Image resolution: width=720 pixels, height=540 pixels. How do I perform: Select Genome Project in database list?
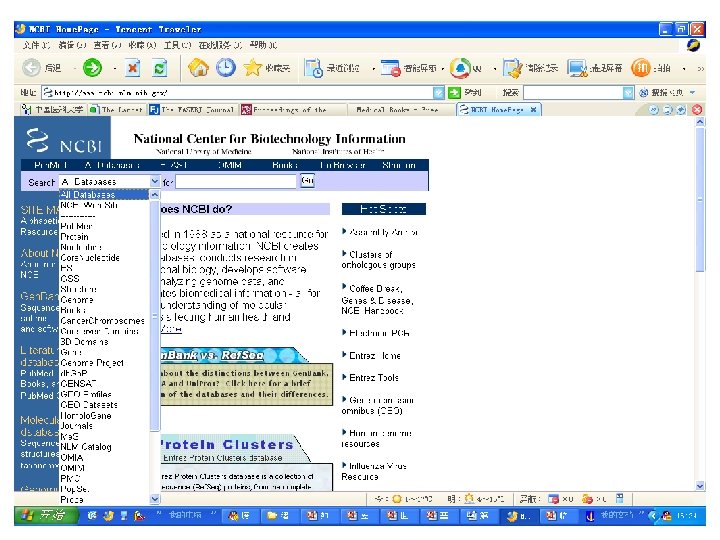point(105,363)
